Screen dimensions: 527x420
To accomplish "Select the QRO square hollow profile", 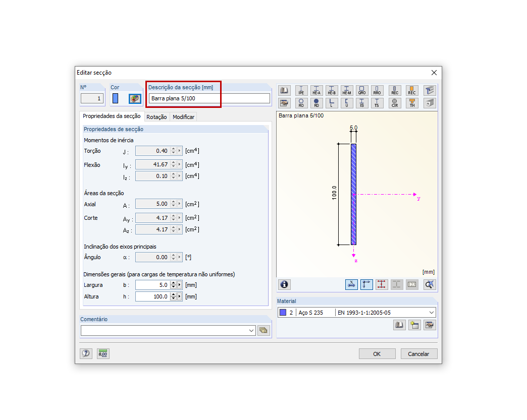I will pyautogui.click(x=361, y=90).
